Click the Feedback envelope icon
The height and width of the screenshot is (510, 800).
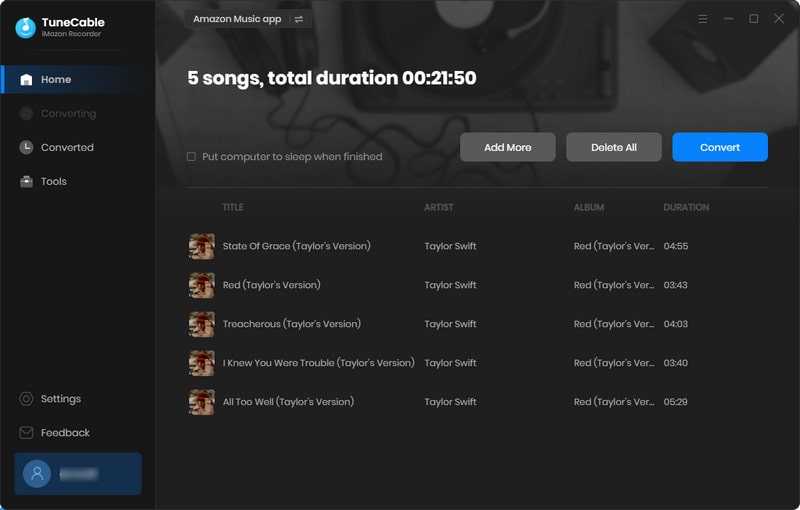26,433
